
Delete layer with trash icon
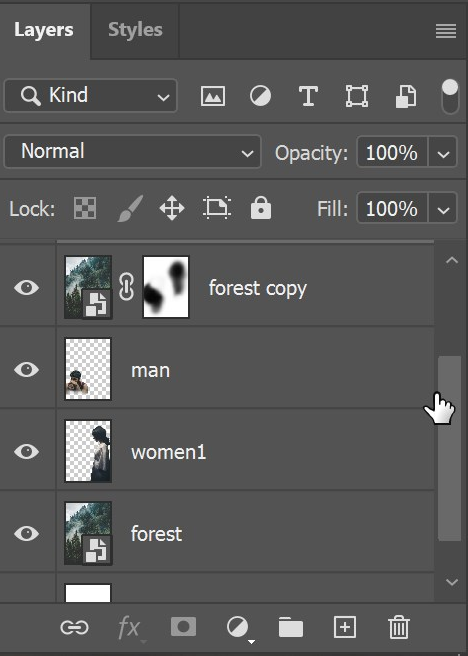pos(399,627)
